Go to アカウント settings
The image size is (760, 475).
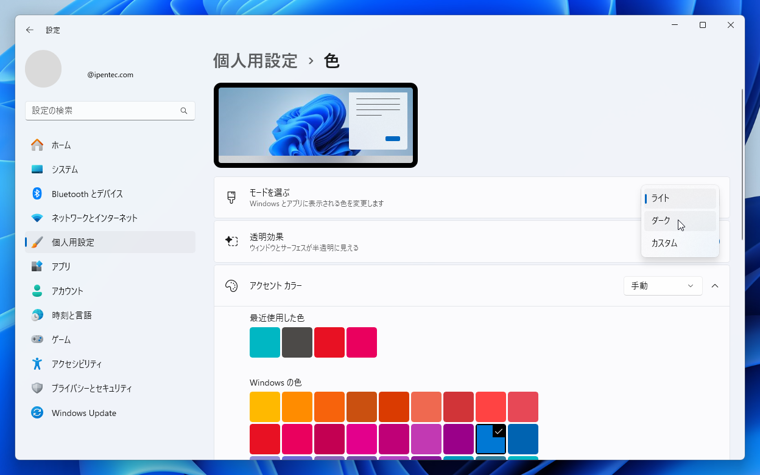tap(110, 291)
